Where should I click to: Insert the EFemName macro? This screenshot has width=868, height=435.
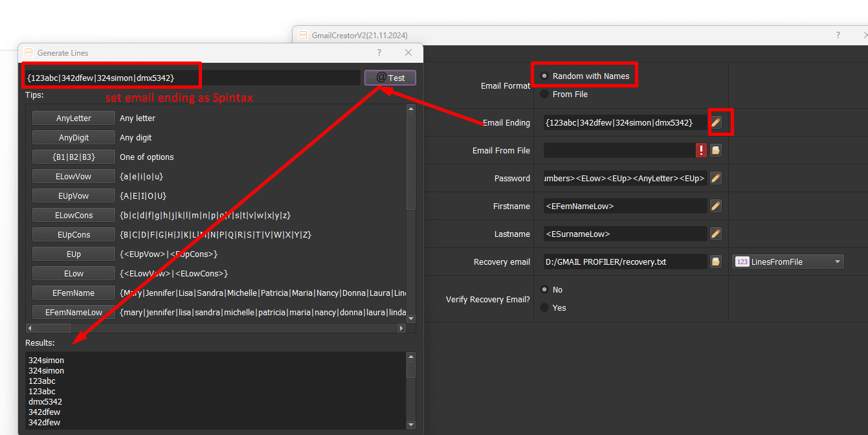point(74,293)
